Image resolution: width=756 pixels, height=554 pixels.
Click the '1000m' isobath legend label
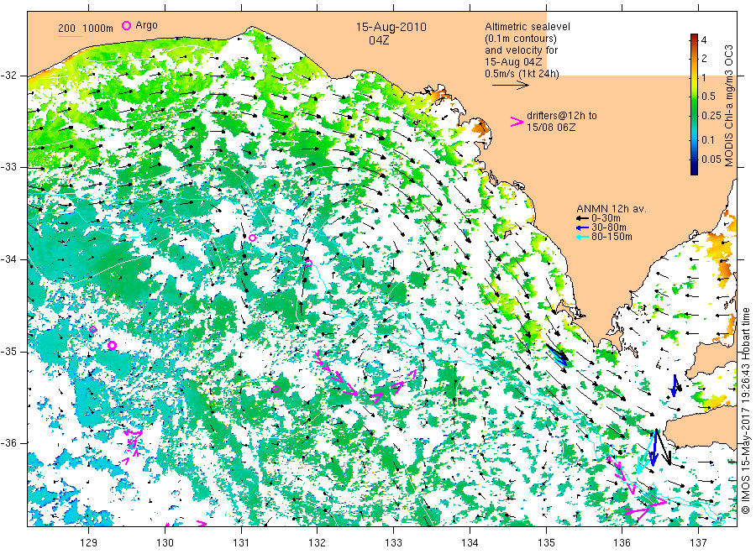tap(98, 29)
